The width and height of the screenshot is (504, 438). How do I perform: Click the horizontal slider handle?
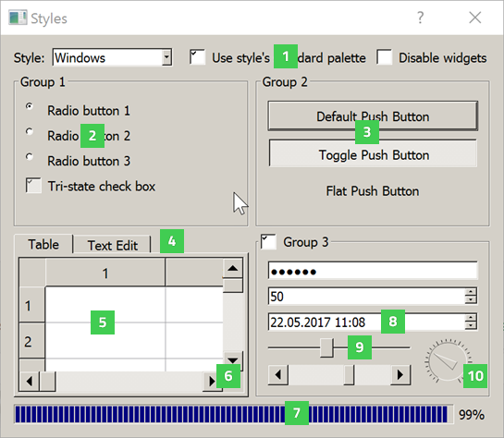tap(326, 347)
